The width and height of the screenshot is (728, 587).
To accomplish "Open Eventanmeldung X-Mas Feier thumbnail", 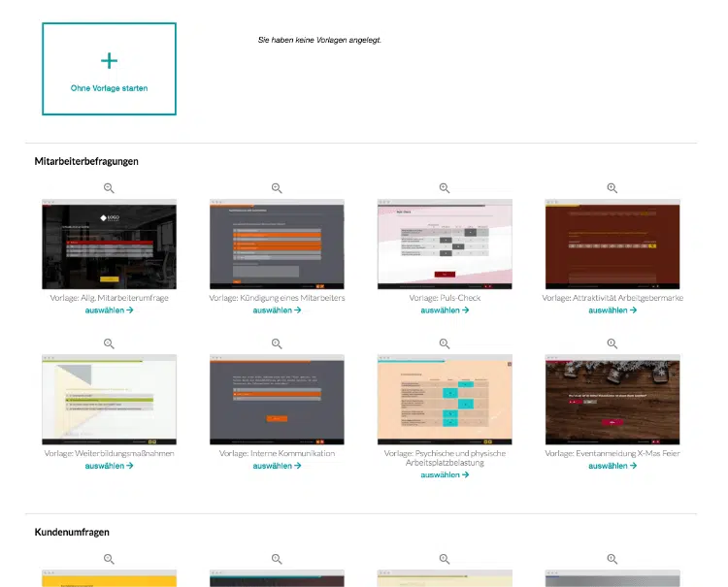I will click(612, 400).
